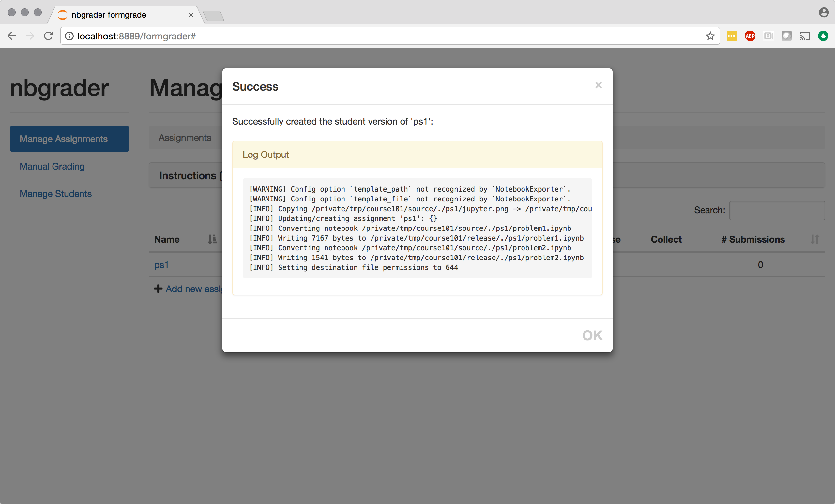
Task: Click the OK button in dialog
Action: coord(592,335)
